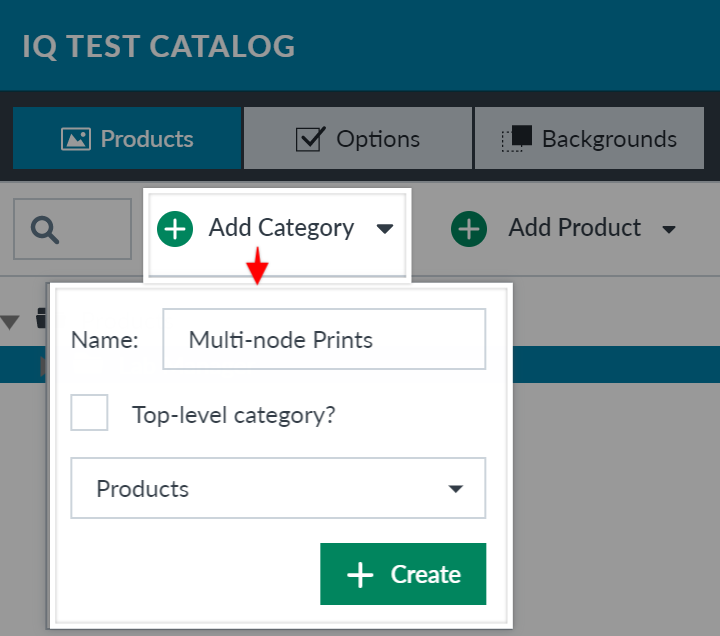Screen dimensions: 720x636
Task: Click the Name field containing Multi-node Prints
Action: (x=324, y=339)
